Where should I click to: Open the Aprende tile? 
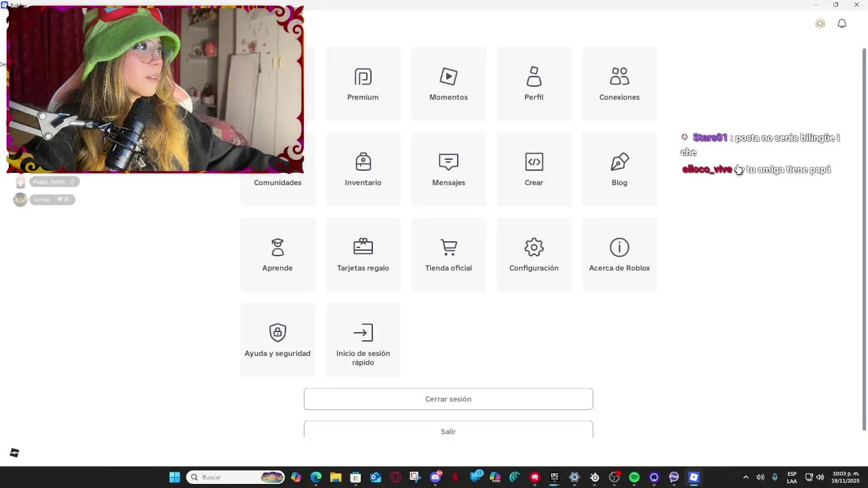point(277,255)
